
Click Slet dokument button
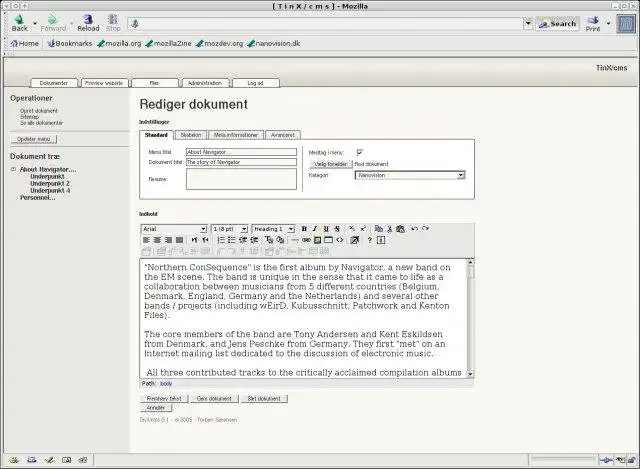pyautogui.click(x=264, y=398)
